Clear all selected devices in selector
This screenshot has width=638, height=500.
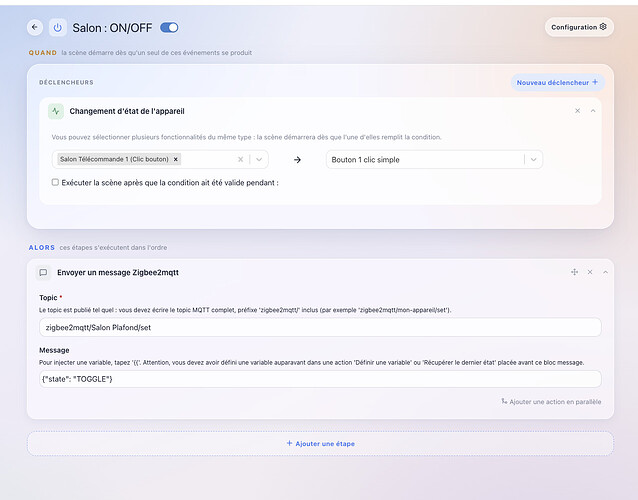[240, 159]
